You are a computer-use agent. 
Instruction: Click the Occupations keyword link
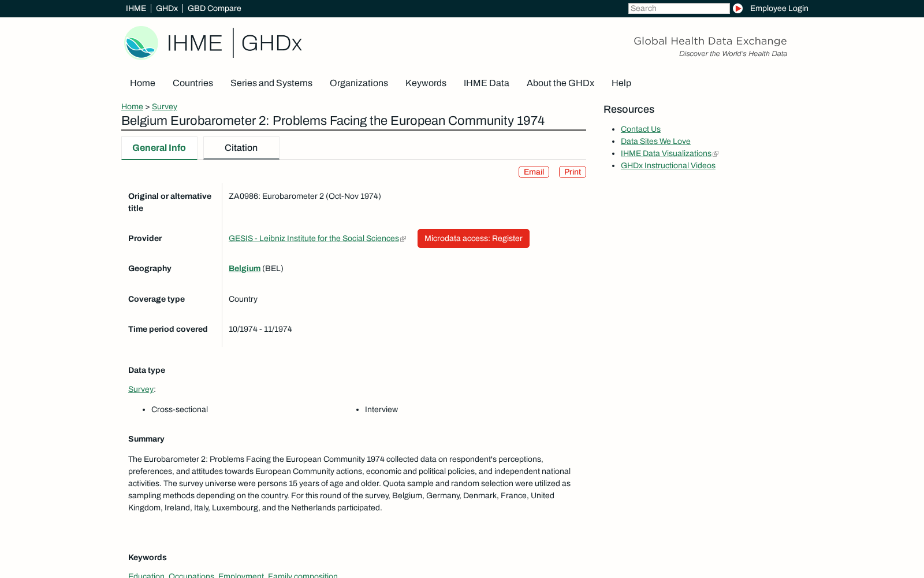coord(191,575)
